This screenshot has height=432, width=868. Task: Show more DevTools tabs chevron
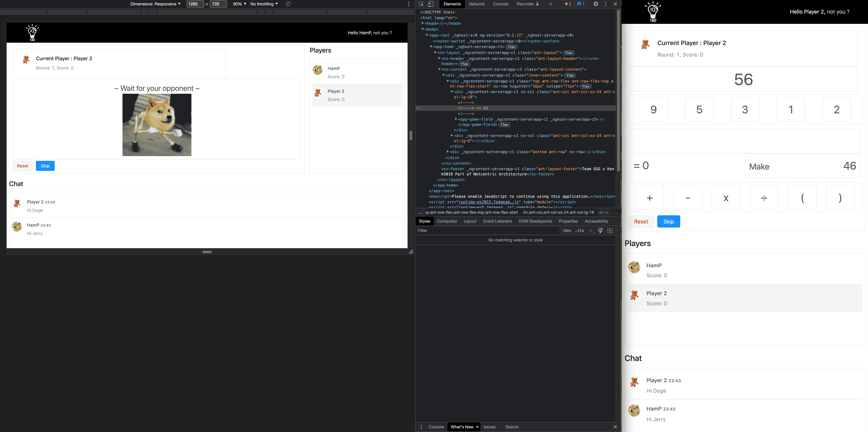click(x=551, y=4)
